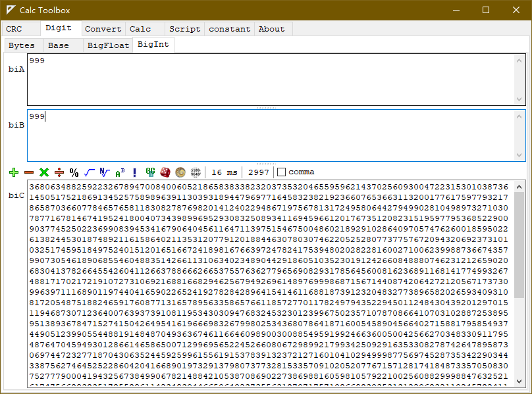The height and width of the screenshot is (394, 532).
Task: Click the A power B icon
Action: tap(120, 172)
